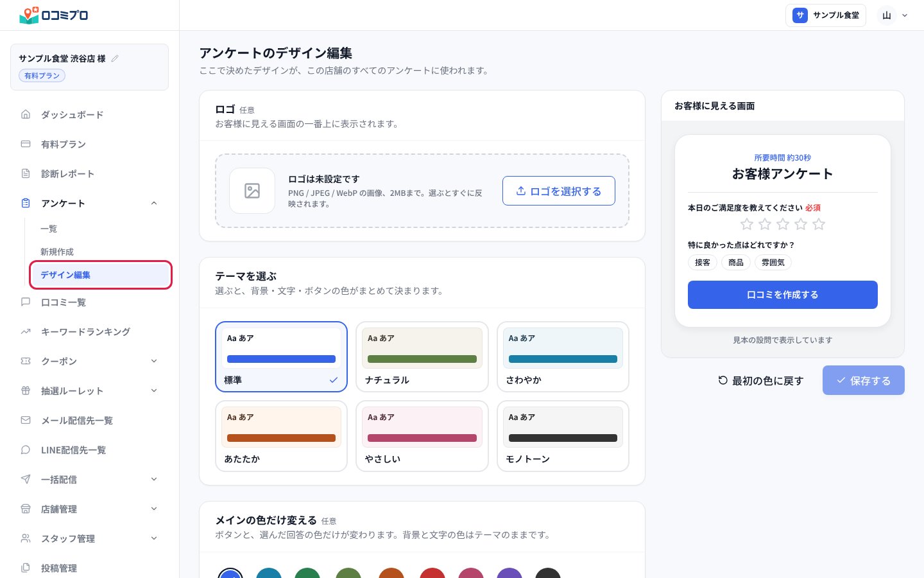Viewport: 924px width, 578px height.
Task: Open ダッシュボード via its home icon
Action: tap(26, 114)
